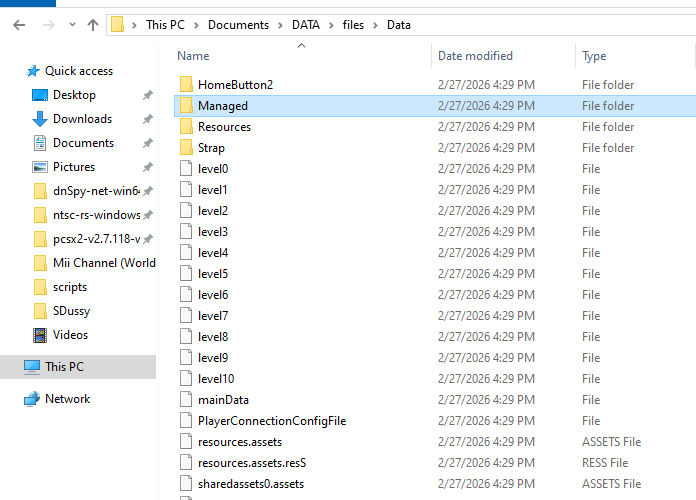Click the Back navigation arrow

(x=19, y=25)
